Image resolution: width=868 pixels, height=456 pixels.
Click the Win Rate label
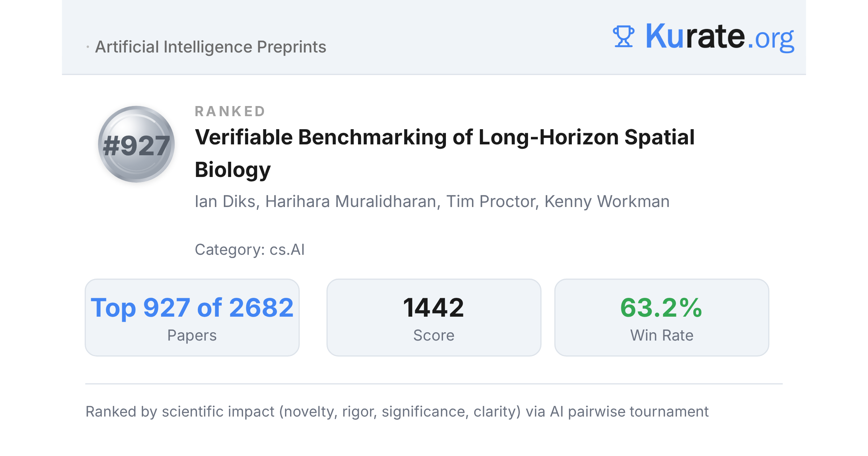pyautogui.click(x=662, y=335)
